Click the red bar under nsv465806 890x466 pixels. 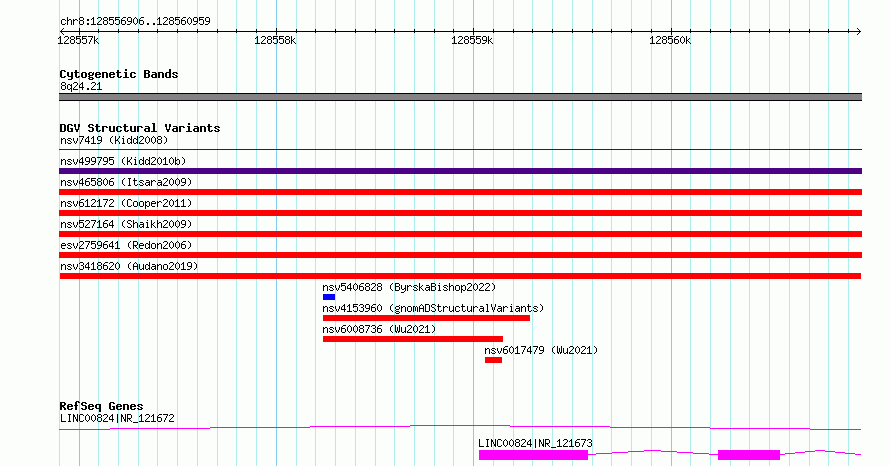coord(460,192)
